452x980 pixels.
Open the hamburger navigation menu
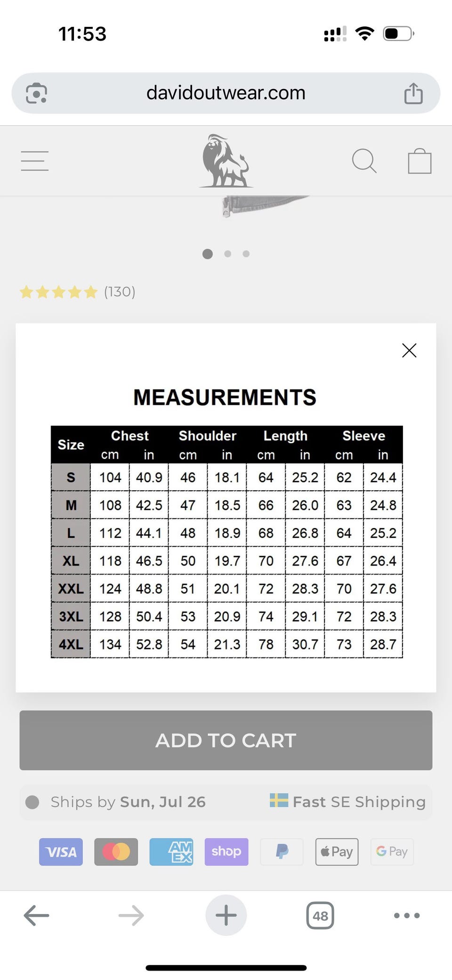tap(35, 161)
